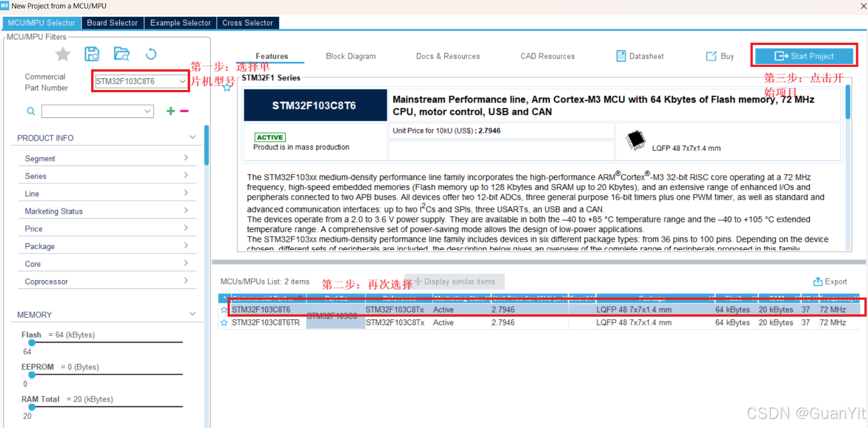Select the STM32F103C8T6TR commercial part cell
The width and height of the screenshot is (868, 428).
pos(268,323)
